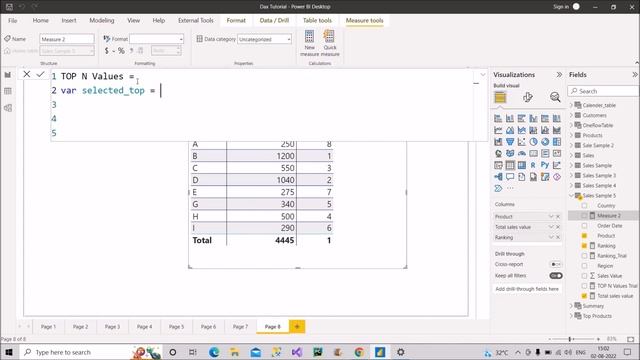Check the Country field checkbox
Screen dimensions: 640x360
pos(584,206)
